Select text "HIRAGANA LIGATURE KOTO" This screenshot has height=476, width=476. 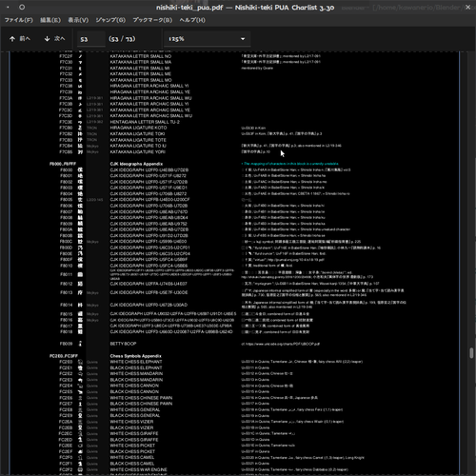(x=138, y=128)
